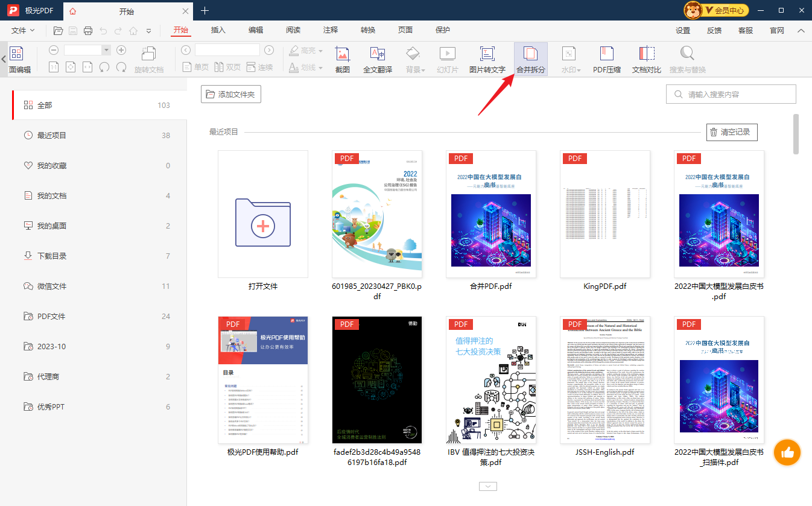812x506 pixels.
Task: Click the print icon in quick toolbar
Action: tap(88, 31)
